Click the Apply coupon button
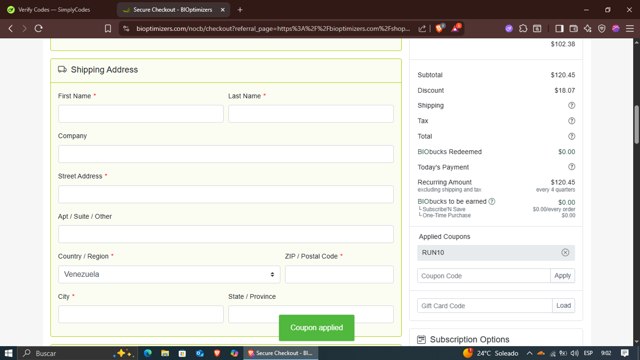 pyautogui.click(x=562, y=276)
